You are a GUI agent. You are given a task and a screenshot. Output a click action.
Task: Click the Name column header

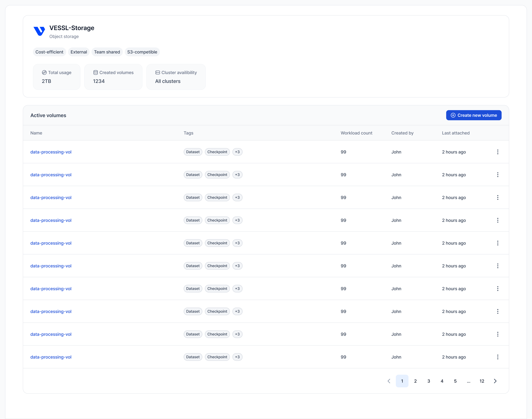click(x=36, y=133)
